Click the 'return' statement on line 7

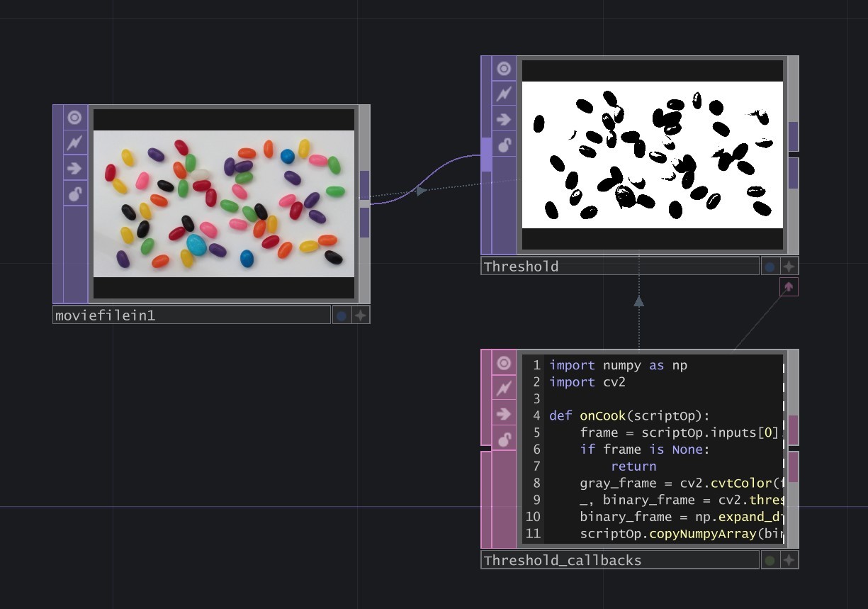click(633, 466)
